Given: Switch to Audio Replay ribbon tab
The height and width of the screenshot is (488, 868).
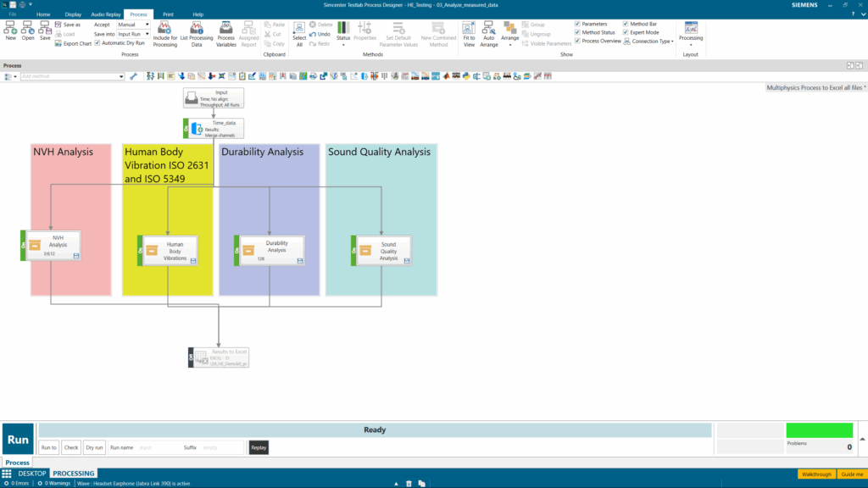Looking at the screenshot, I should pos(104,14).
